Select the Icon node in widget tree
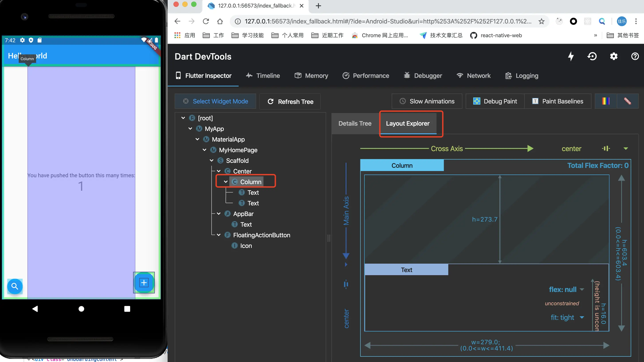This screenshot has width=644, height=362. (241, 246)
